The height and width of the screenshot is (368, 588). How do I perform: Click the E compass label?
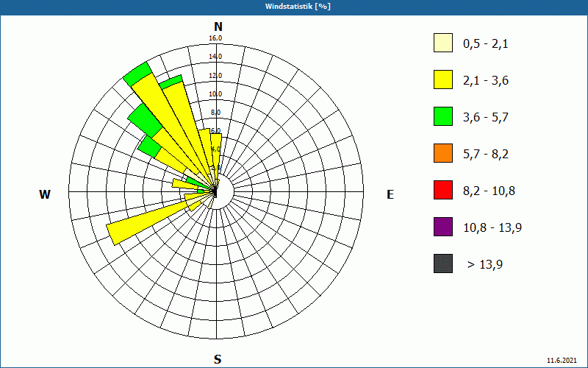point(390,194)
